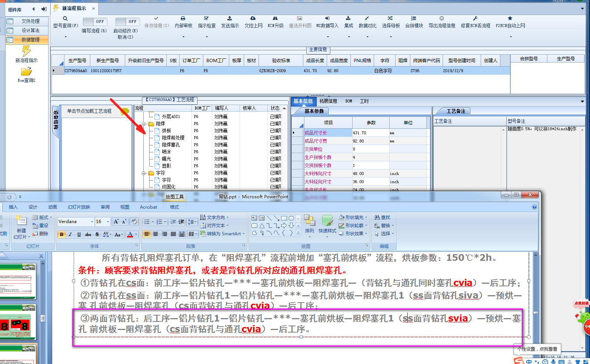
Task: Click 转换为 SmartArt button
Action: coord(222,234)
